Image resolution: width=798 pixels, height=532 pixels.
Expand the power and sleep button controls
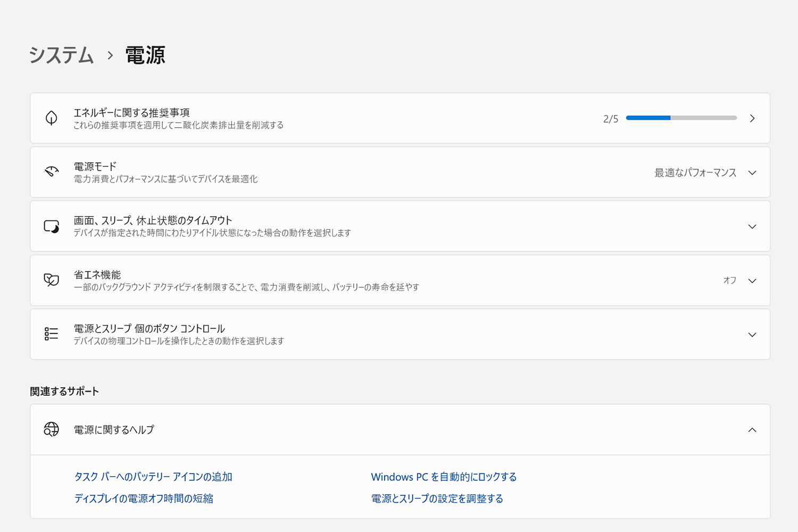tap(752, 335)
